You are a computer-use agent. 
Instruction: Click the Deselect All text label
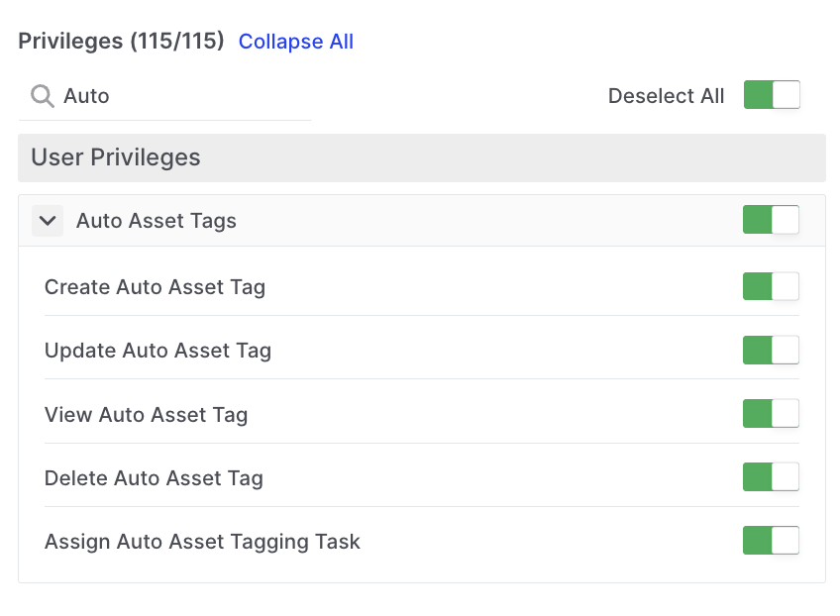click(x=666, y=96)
